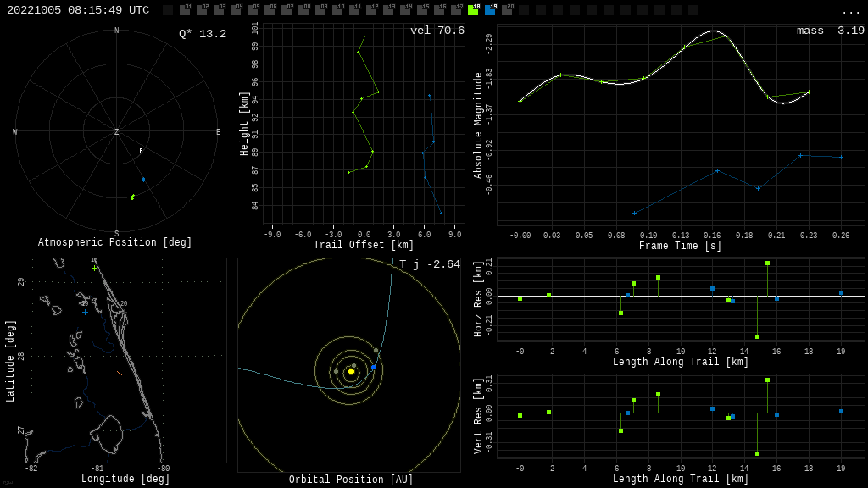
Task: Click the Trail Offset [km] axis label
Action: 364,245
